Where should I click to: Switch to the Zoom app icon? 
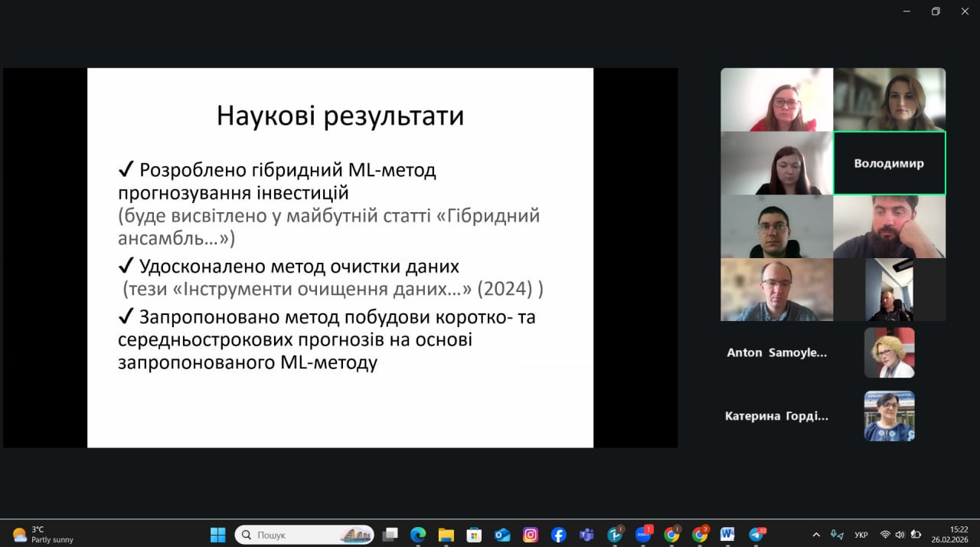pyautogui.click(x=643, y=535)
